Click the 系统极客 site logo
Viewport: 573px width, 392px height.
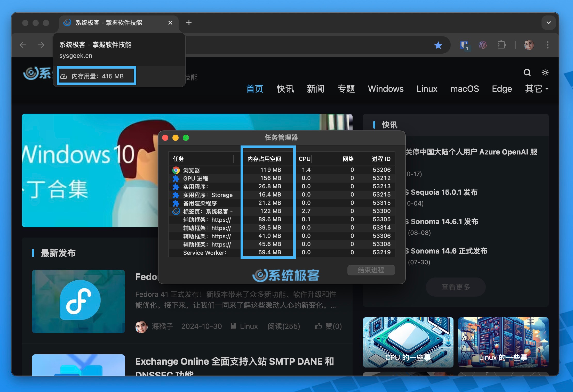click(x=38, y=73)
